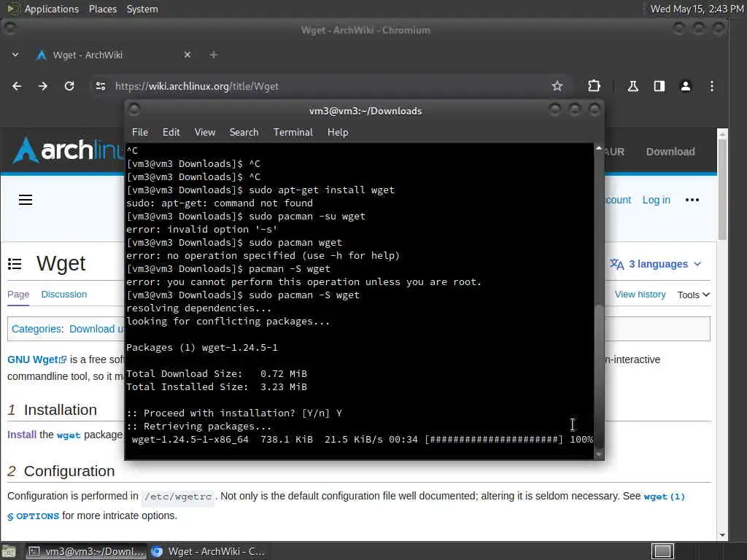Click the Log in link
Image resolution: width=747 pixels, height=560 pixels.
click(656, 200)
